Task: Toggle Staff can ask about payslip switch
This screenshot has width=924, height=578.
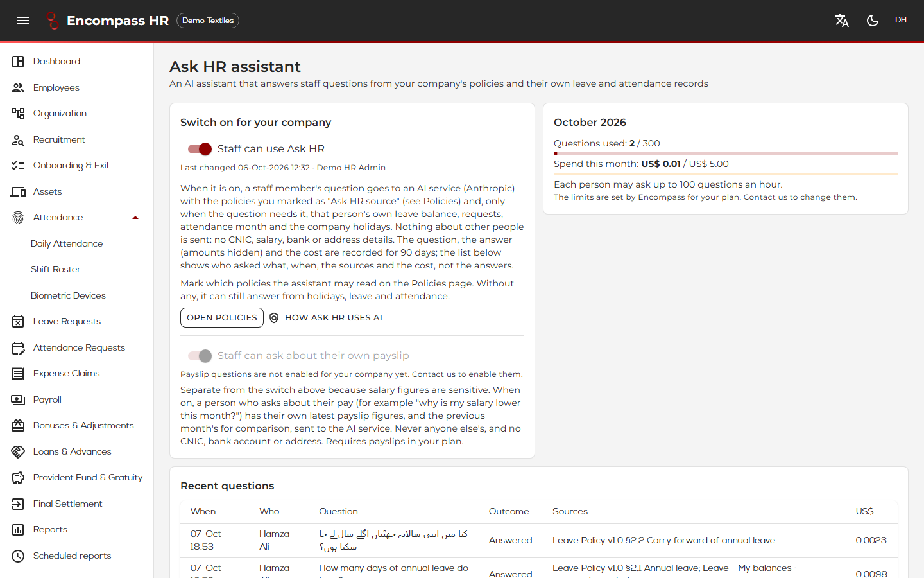Action: (200, 356)
